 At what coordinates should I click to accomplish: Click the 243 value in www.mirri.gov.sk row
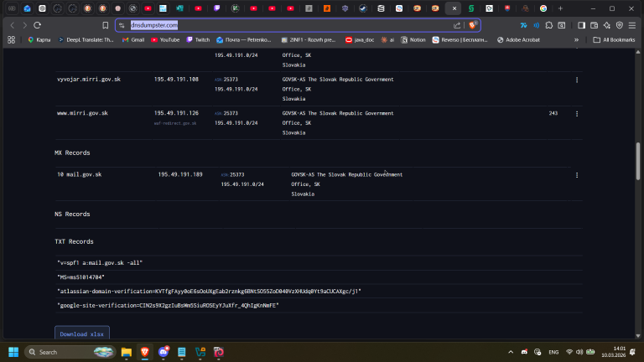pyautogui.click(x=553, y=113)
